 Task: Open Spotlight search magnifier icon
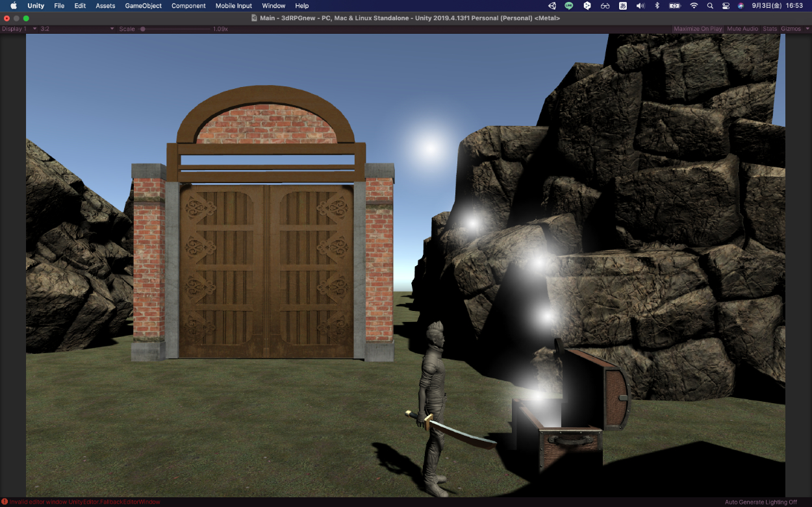tap(709, 6)
